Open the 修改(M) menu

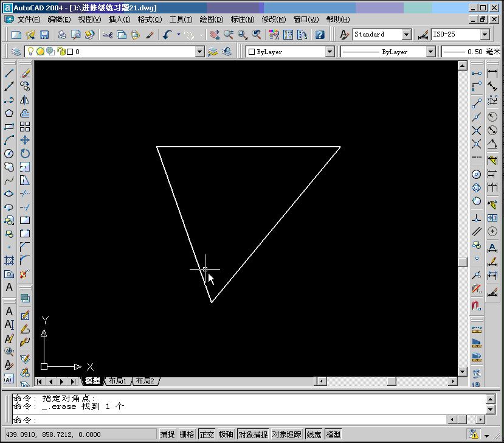pos(274,19)
